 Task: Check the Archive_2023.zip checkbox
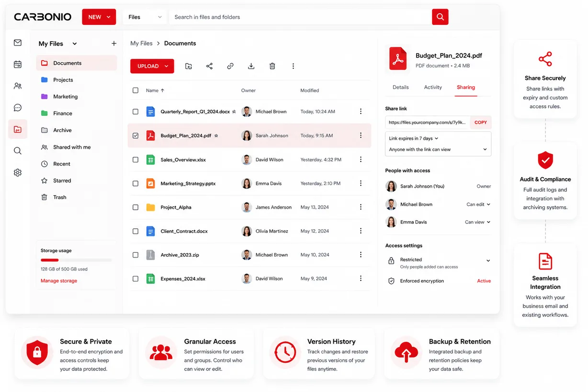pyautogui.click(x=136, y=255)
